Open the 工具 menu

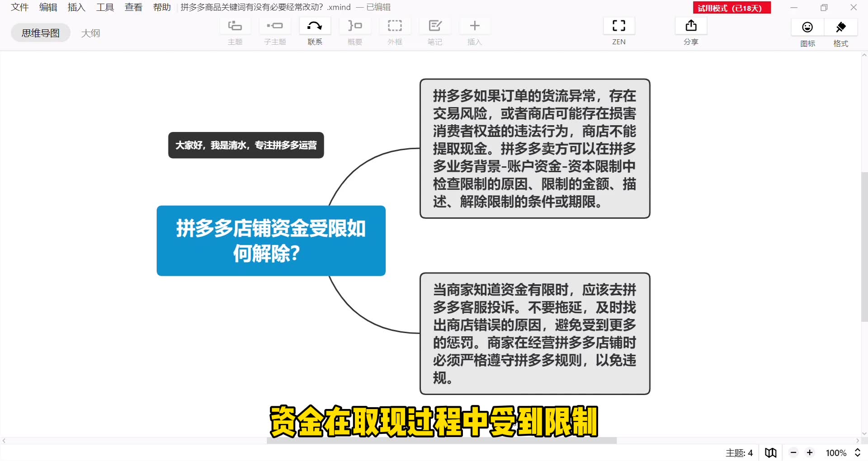pos(105,7)
